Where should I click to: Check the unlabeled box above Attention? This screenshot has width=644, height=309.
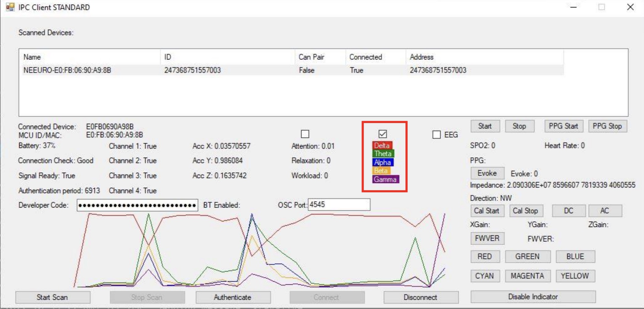point(305,134)
